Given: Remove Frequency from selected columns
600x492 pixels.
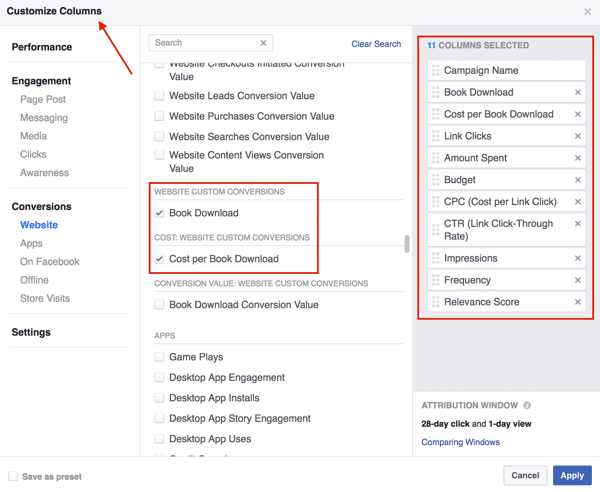Looking at the screenshot, I should 578,280.
